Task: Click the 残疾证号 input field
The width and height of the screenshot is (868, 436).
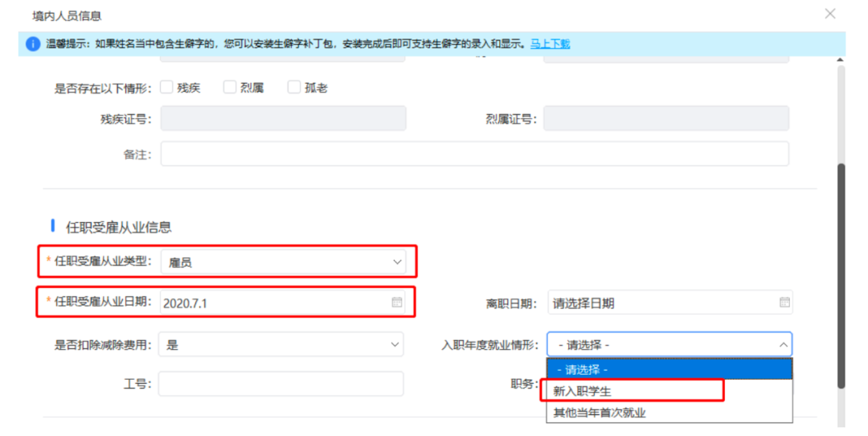Action: pos(283,118)
